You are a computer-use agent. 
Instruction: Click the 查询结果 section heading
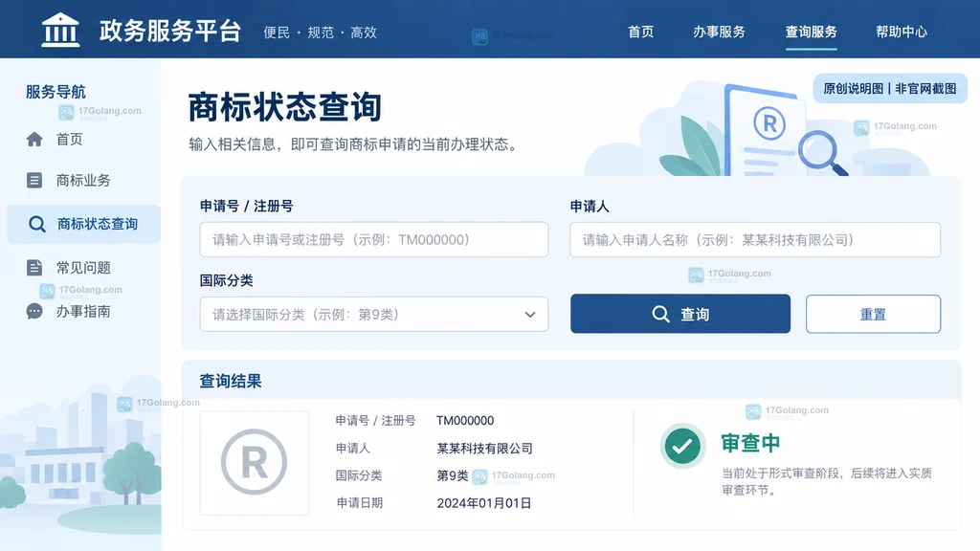pyautogui.click(x=230, y=381)
